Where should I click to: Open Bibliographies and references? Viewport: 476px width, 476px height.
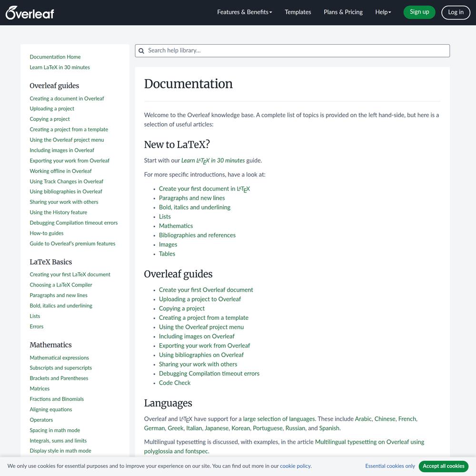pos(198,235)
